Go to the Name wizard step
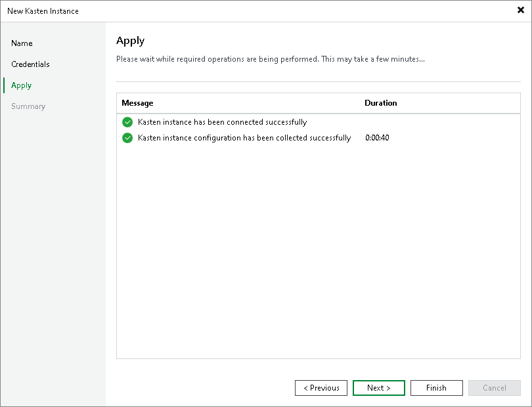The height and width of the screenshot is (407, 532). click(x=22, y=43)
